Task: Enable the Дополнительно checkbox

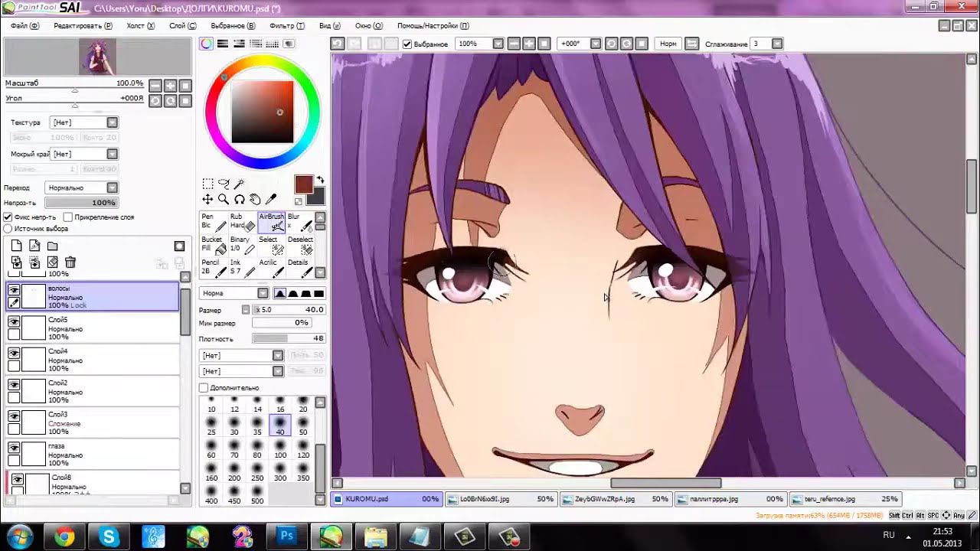Action: 204,388
